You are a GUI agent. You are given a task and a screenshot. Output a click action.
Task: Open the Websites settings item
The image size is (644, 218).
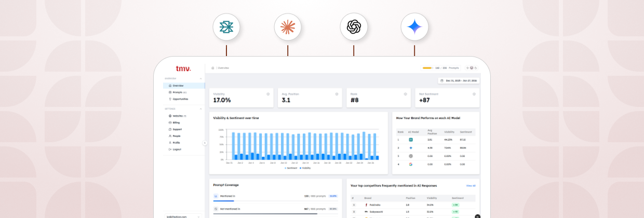coord(184,116)
